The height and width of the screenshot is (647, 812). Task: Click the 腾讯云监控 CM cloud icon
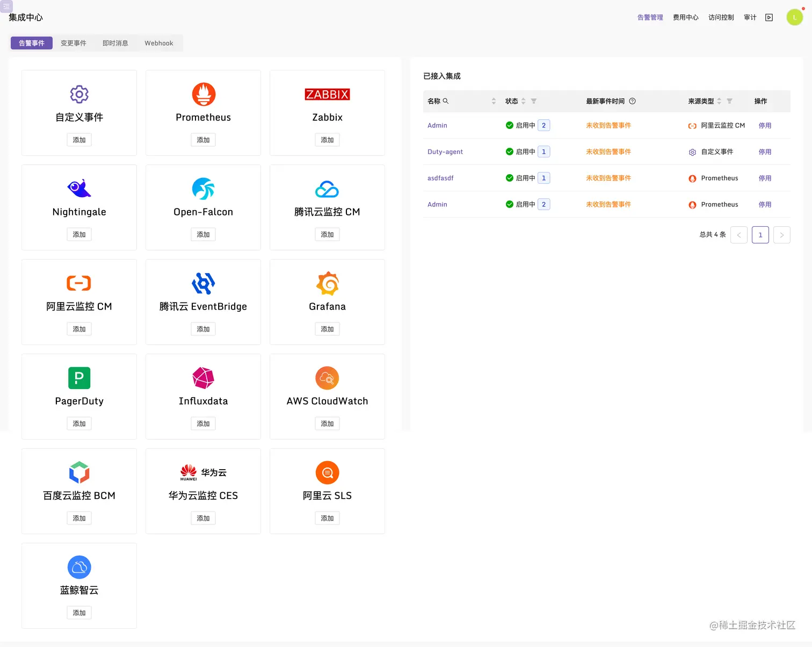click(x=327, y=189)
